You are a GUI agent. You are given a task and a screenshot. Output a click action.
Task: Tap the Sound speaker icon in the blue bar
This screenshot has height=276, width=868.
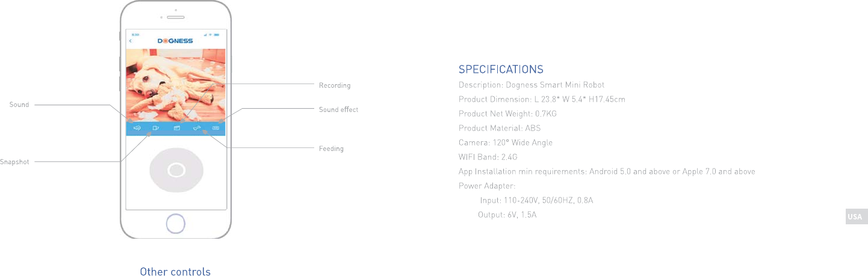click(137, 128)
